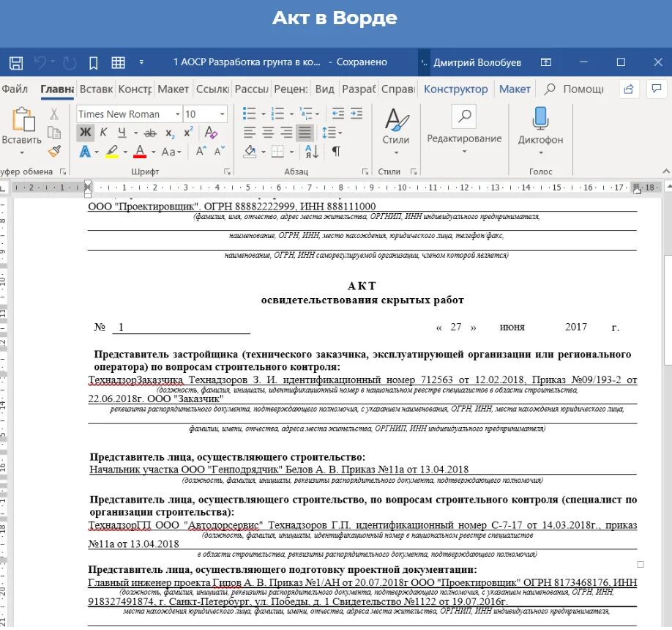672x630 pixels.
Task: Apply red font color
Action: [x=140, y=152]
